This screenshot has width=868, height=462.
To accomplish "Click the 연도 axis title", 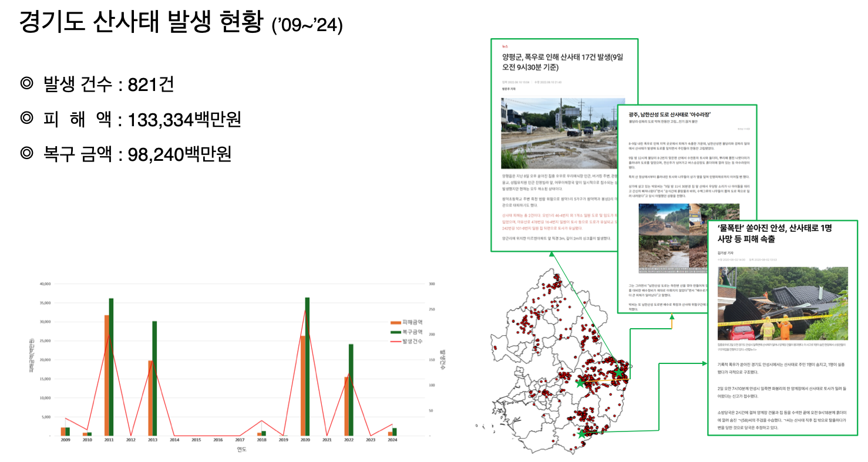I will click(241, 450).
